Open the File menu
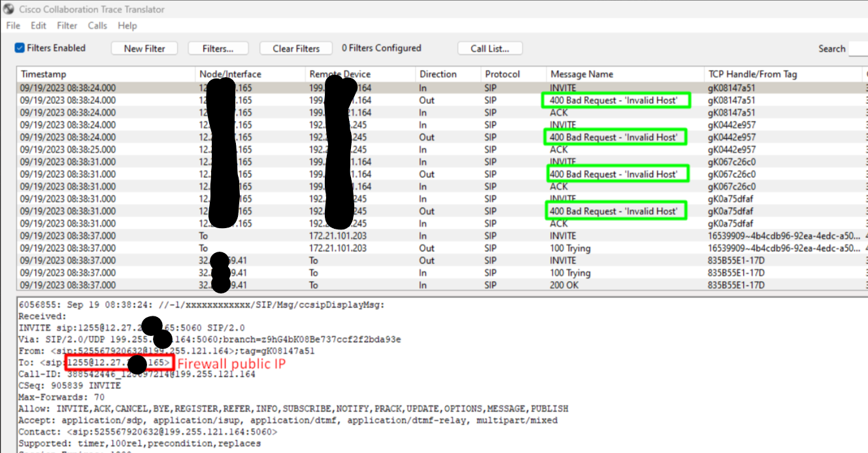 point(13,25)
